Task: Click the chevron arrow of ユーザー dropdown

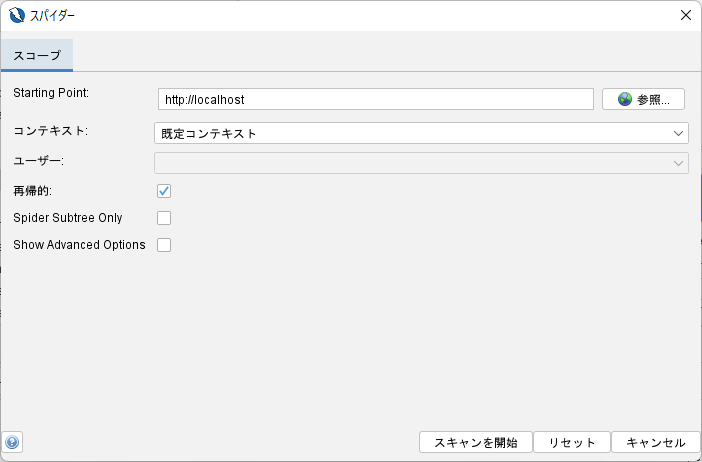Action: coord(678,163)
